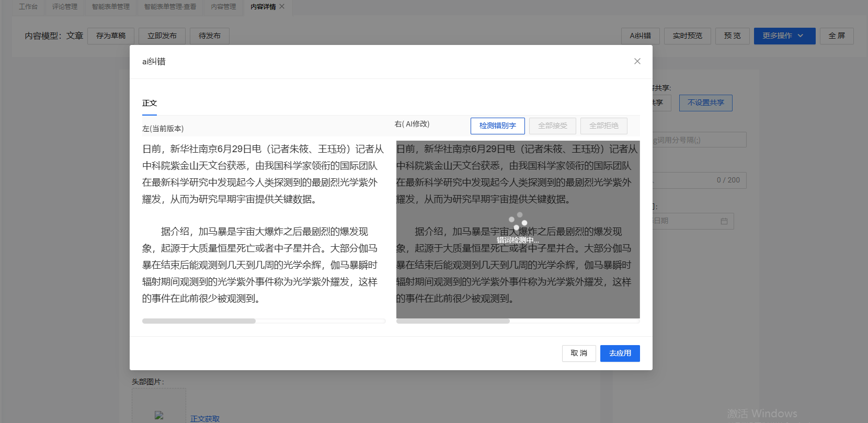The width and height of the screenshot is (868, 423).
Task: Switch to 智能表单管理-查看 tab
Action: [x=170, y=7]
